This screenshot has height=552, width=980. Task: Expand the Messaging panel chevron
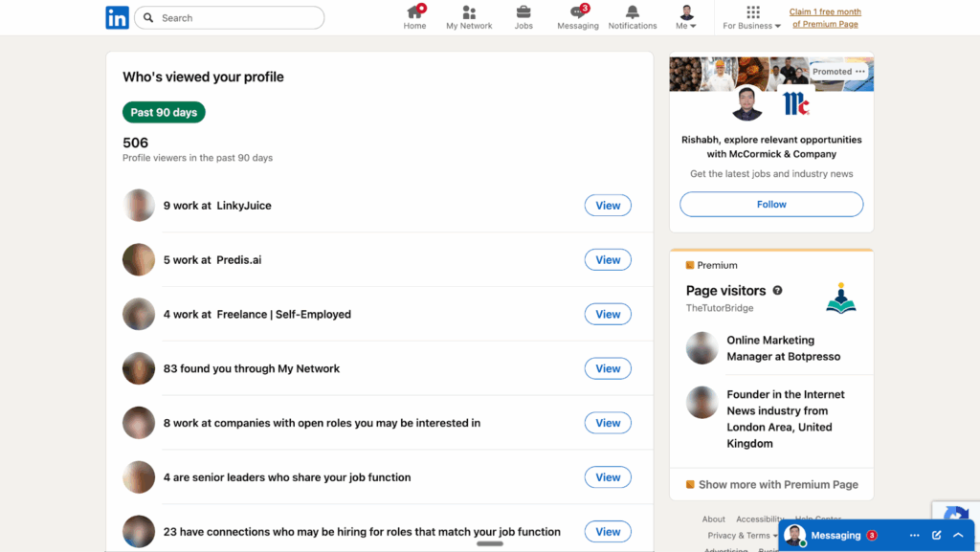coord(958,535)
